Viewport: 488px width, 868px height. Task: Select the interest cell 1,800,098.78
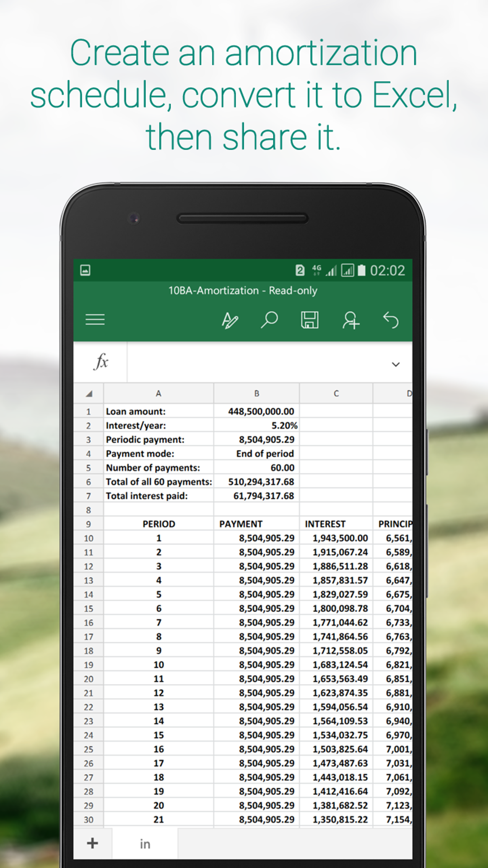[x=336, y=609]
